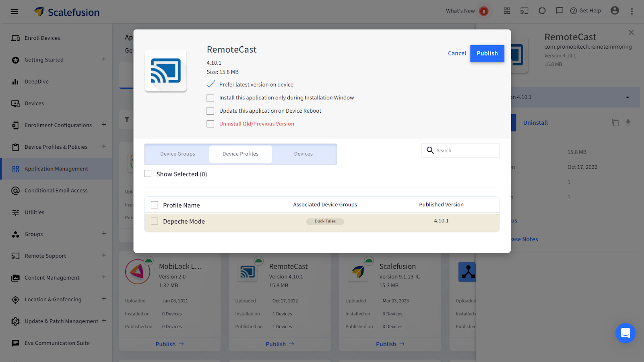Select Devices in the sidebar

coord(34,103)
